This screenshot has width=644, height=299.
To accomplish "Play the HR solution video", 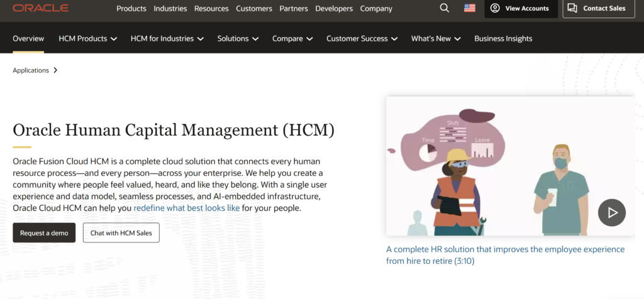I will coord(611,212).
